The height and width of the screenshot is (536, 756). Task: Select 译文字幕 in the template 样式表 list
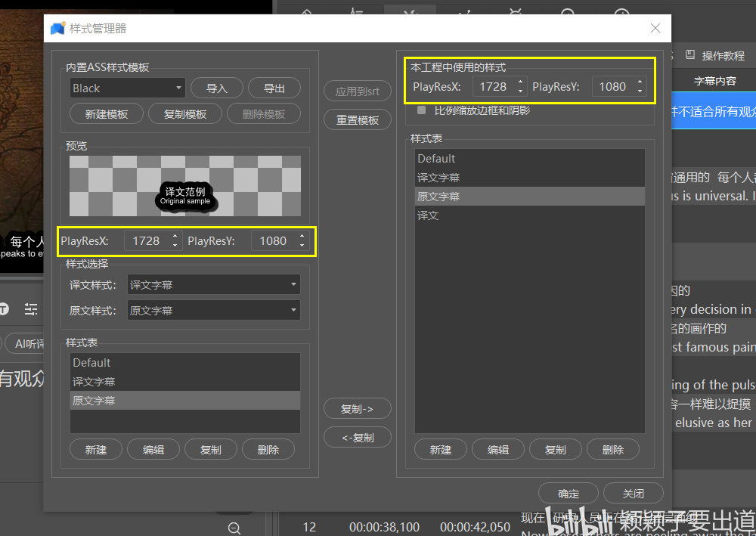185,382
